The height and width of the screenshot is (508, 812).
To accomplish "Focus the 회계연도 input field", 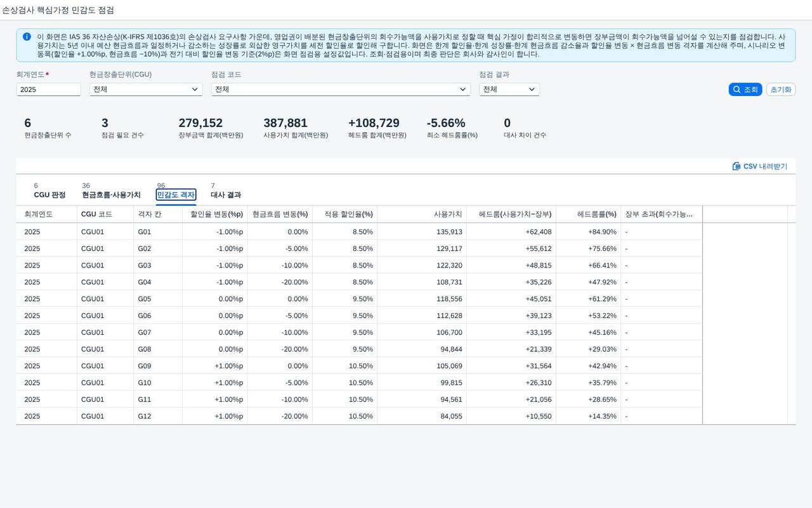I will click(x=49, y=90).
